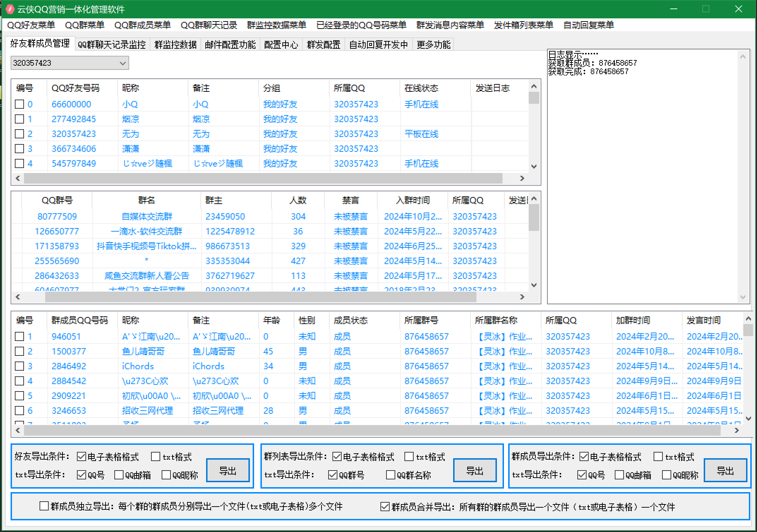The image size is (757, 532).
Task: Switch to the 群发配置 tab
Action: pos(324,45)
